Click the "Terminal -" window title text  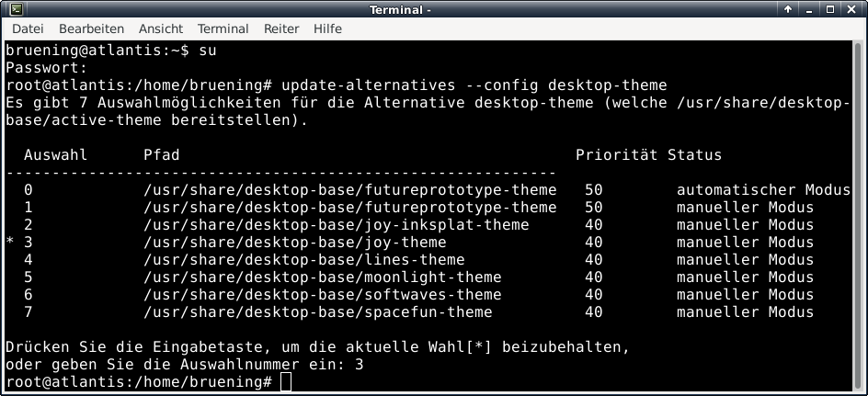pyautogui.click(x=400, y=10)
